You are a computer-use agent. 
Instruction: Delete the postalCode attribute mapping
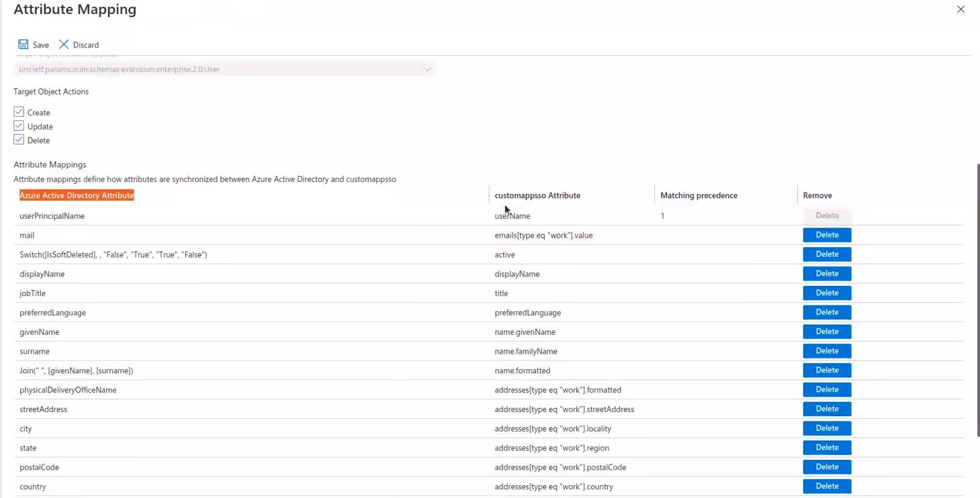[x=827, y=467]
